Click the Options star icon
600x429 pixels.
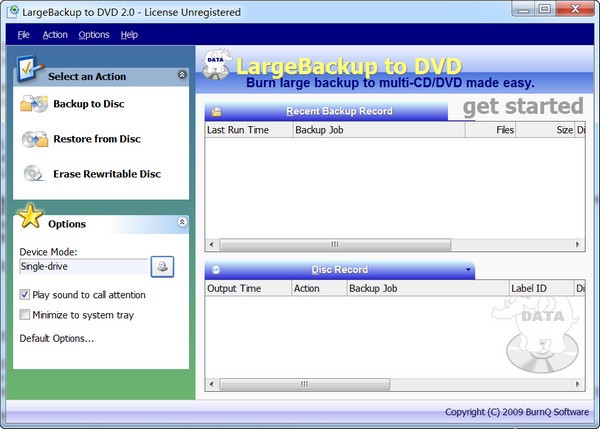[x=31, y=216]
